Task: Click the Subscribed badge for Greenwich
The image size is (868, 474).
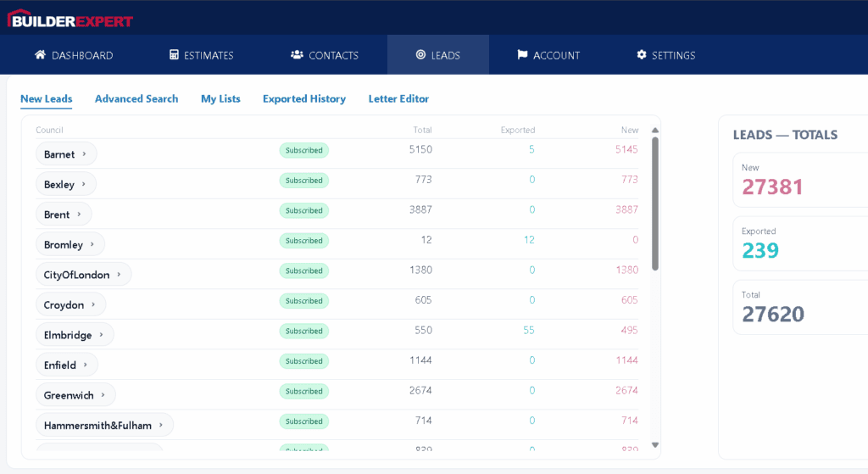Action: (304, 392)
